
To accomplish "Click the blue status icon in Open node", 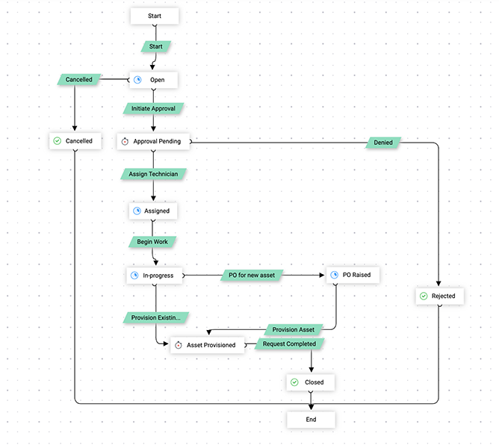I will click(x=137, y=80).
